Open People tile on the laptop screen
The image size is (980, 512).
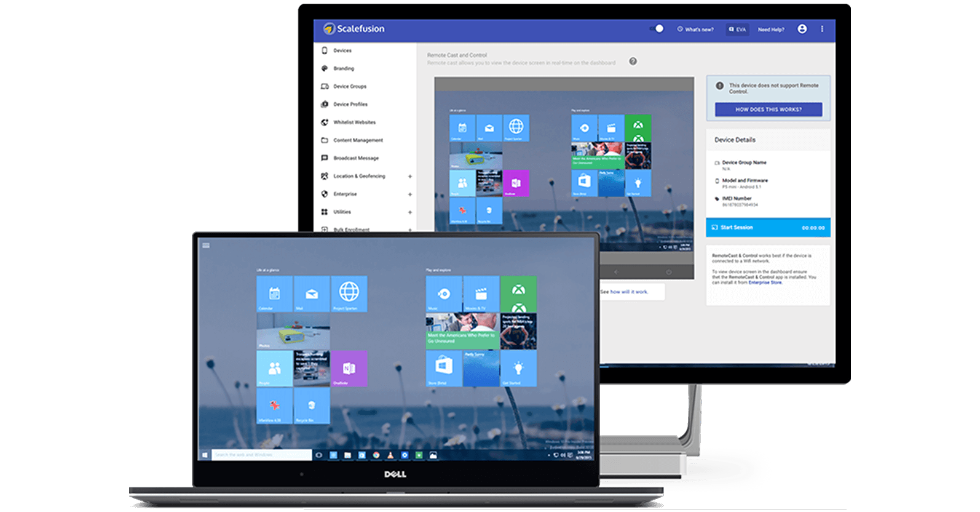point(274,369)
